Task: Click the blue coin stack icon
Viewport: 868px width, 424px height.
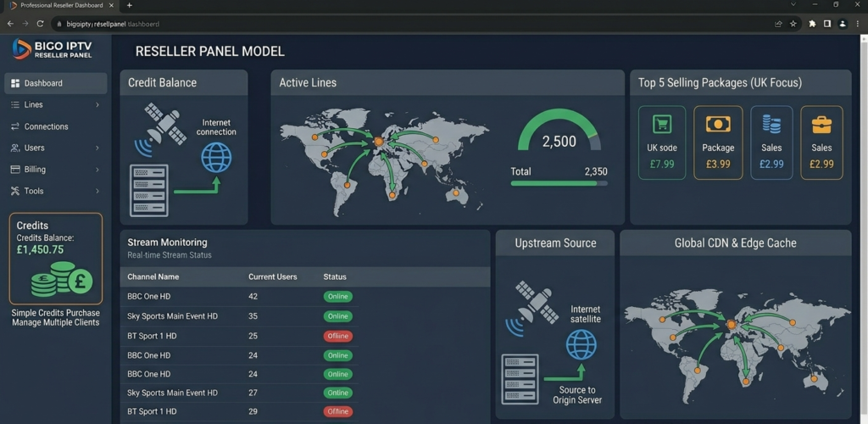Action: (771, 124)
